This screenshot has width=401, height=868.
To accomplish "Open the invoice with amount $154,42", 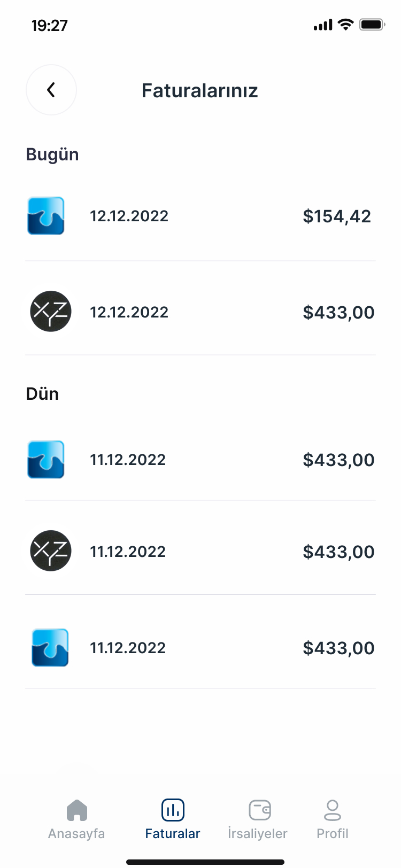I will (x=337, y=216).
